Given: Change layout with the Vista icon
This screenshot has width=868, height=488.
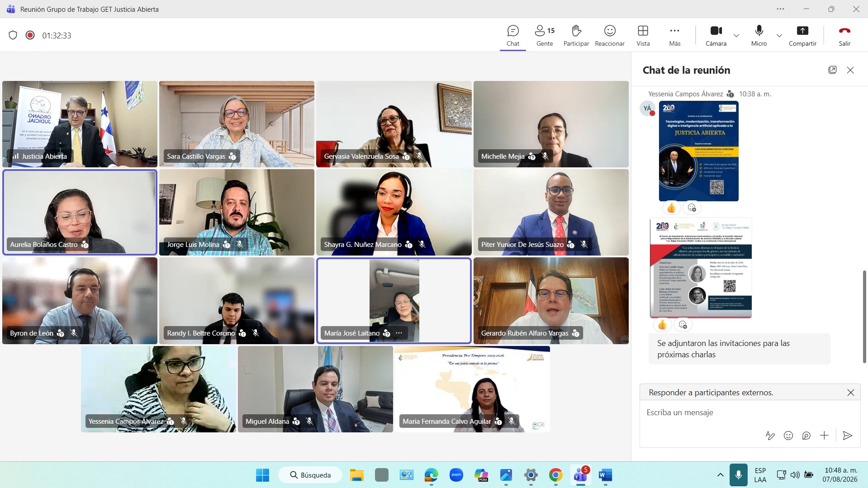Looking at the screenshot, I should (643, 36).
